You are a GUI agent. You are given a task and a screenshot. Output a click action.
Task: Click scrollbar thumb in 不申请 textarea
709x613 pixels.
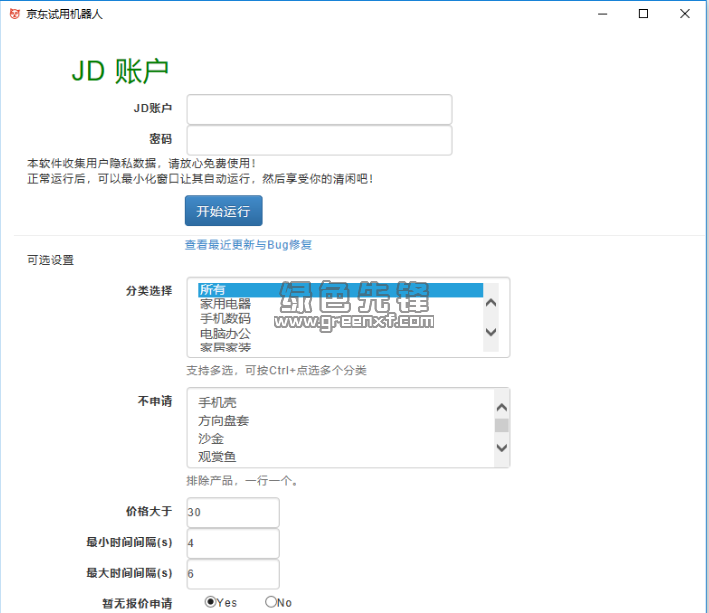click(501, 425)
